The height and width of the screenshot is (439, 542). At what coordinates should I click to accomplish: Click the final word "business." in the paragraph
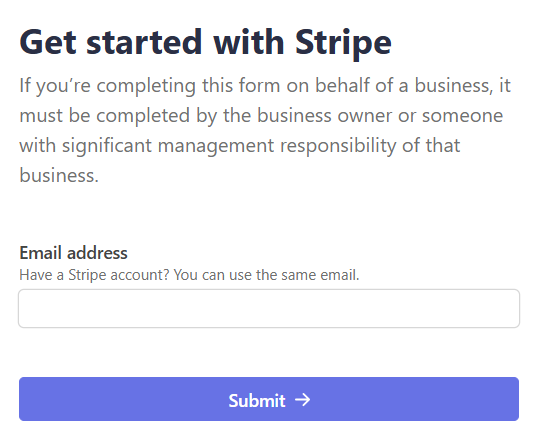59,175
